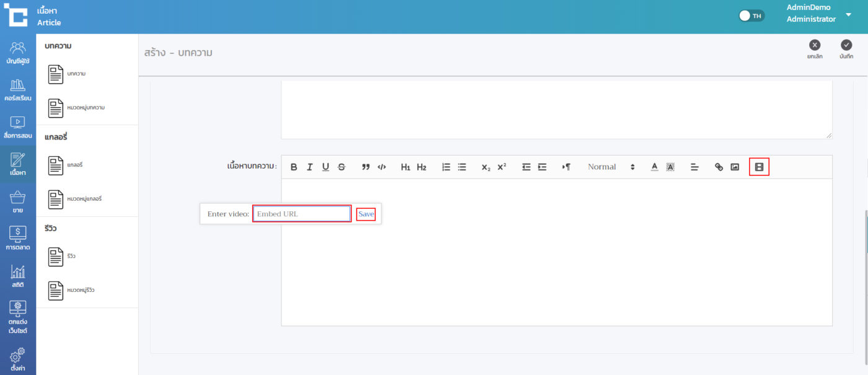Select the blockquote icon
Viewport: 868px width, 375px height.
(366, 167)
